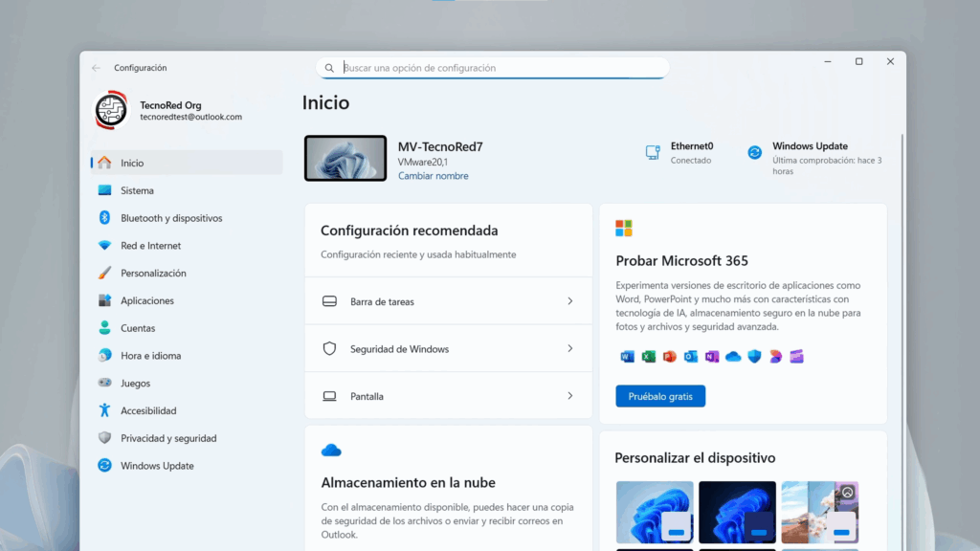Click the Accesibilidad figure icon
Screen dimensions: 980x551
click(x=104, y=409)
